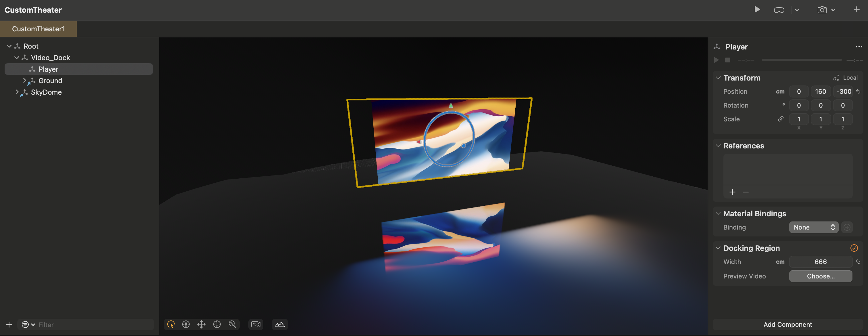Select the SkyDome entity row
This screenshot has width=868, height=336.
79,92
